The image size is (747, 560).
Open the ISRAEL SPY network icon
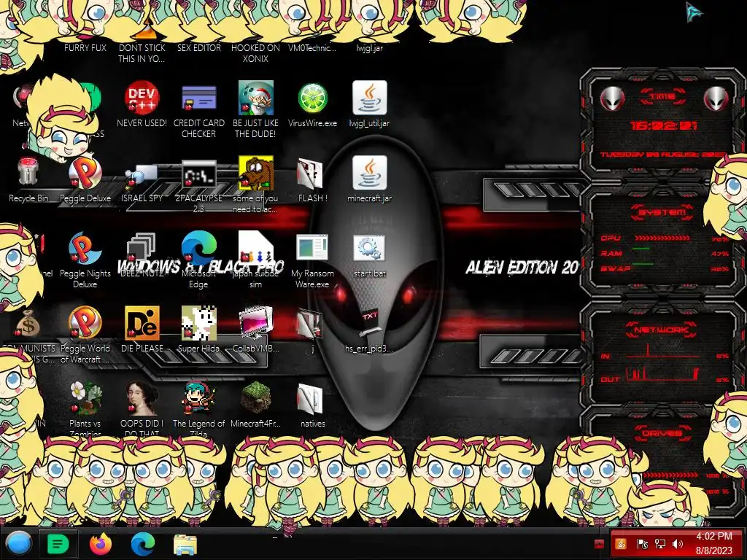pos(142,177)
